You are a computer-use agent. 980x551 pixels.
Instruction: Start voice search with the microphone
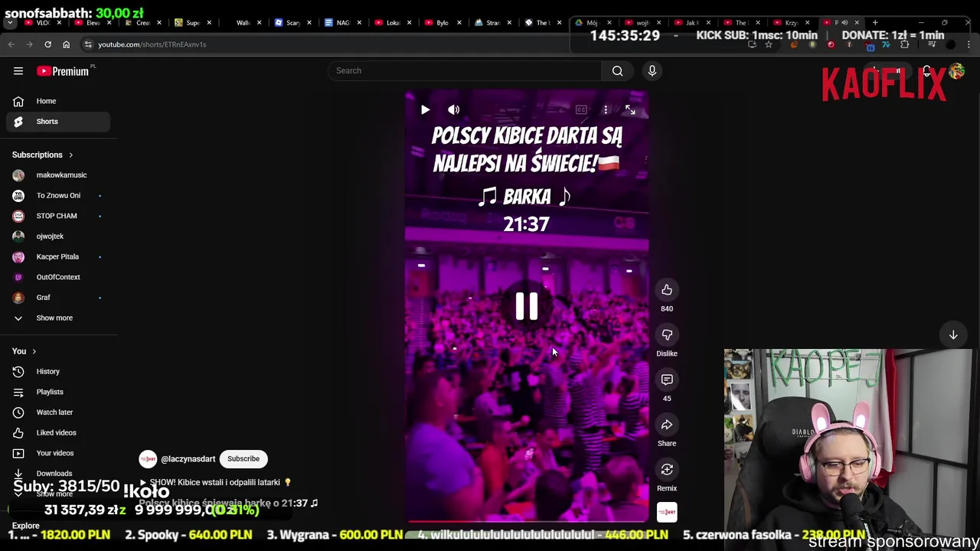point(652,70)
